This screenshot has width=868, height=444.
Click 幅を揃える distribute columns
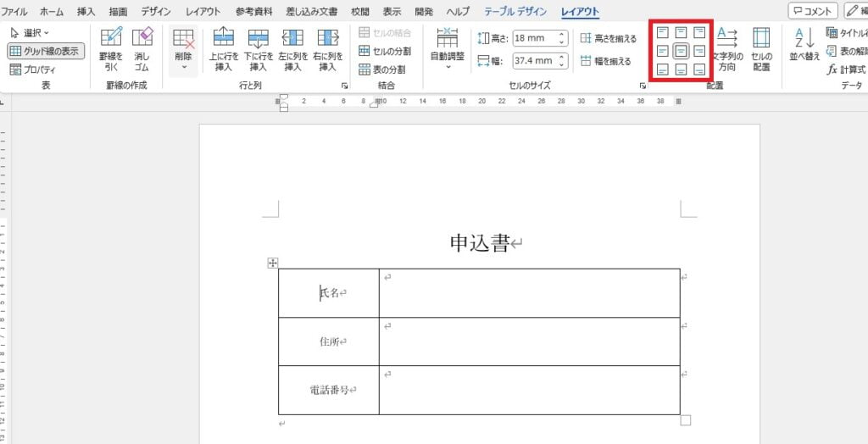605,61
